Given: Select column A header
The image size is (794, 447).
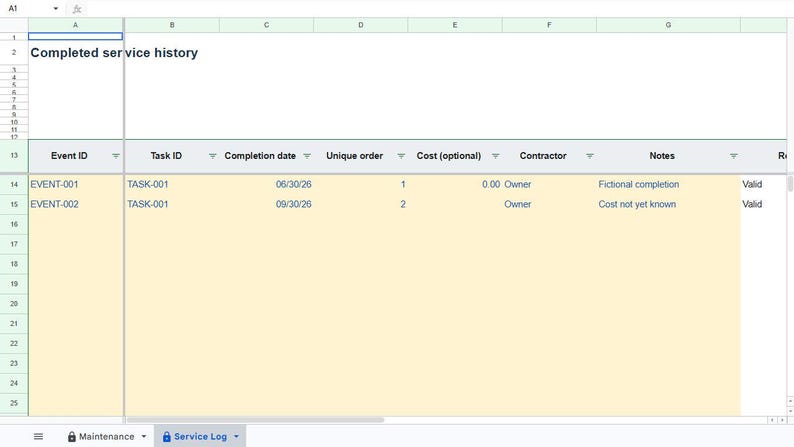Looking at the screenshot, I should [x=75, y=25].
